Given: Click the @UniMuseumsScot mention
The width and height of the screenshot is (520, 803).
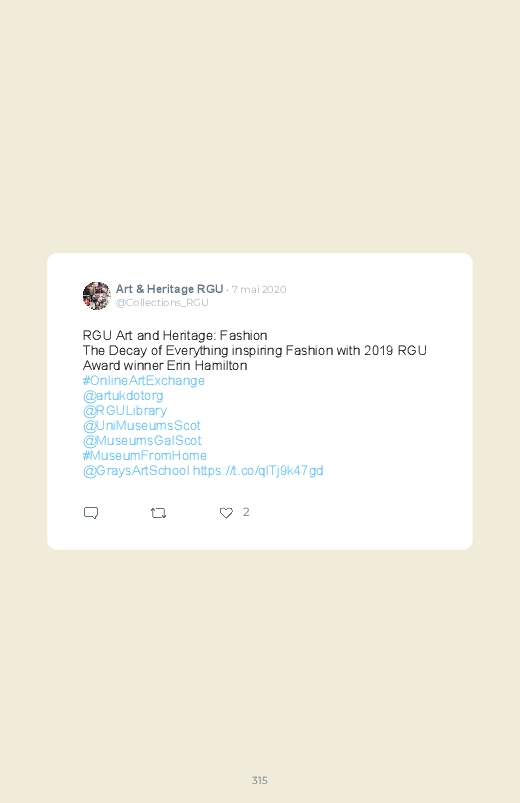Looking at the screenshot, I should (x=141, y=426).
